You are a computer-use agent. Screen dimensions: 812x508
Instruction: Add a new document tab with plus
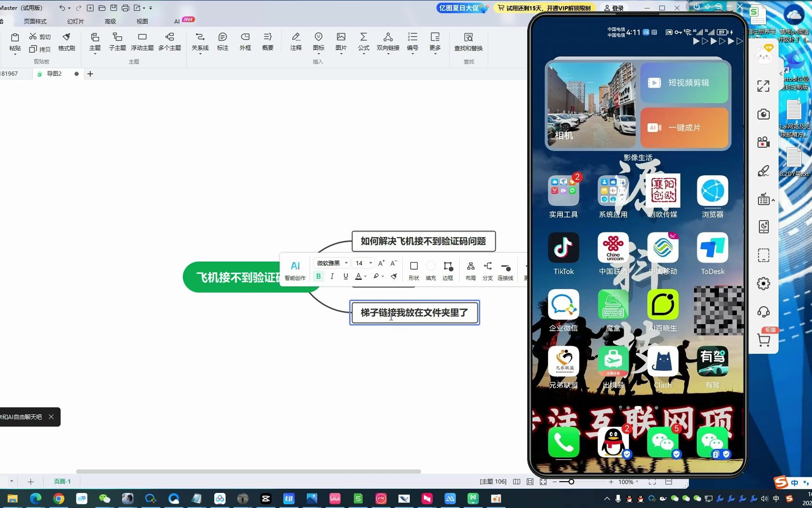pos(90,74)
